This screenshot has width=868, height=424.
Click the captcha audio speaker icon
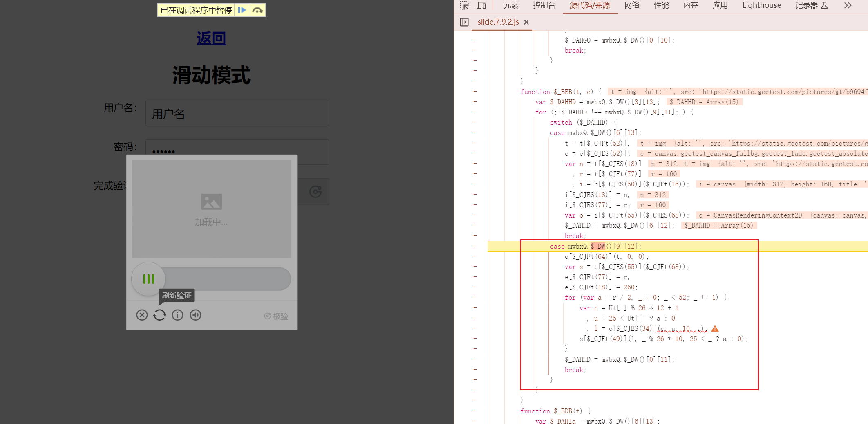195,315
